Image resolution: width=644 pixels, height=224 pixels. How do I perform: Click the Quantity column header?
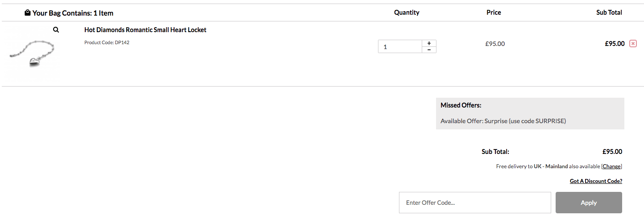point(407,12)
